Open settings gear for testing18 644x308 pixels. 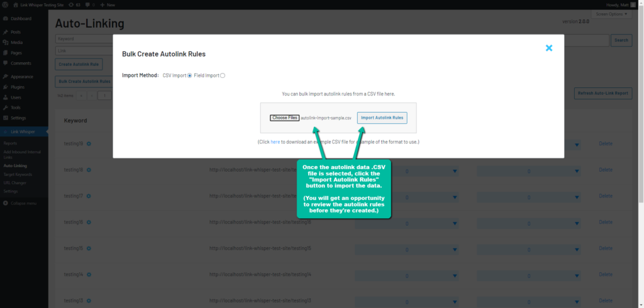tap(89, 170)
